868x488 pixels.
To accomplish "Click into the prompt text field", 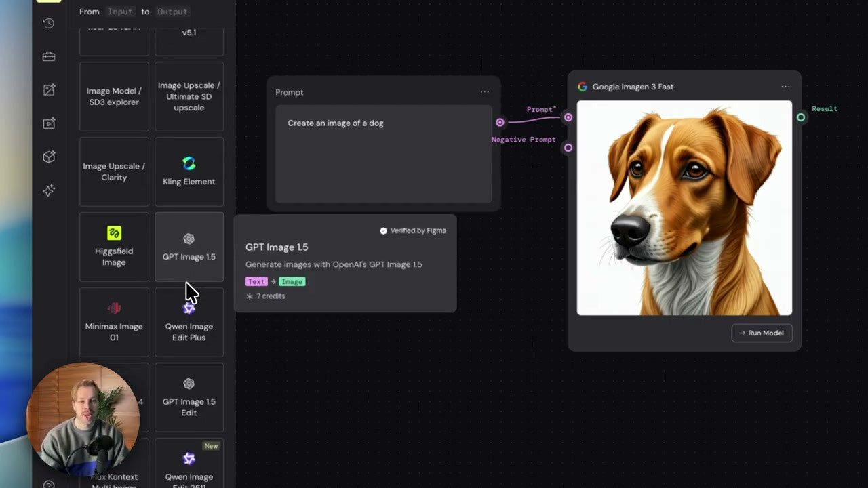I will tap(383, 154).
